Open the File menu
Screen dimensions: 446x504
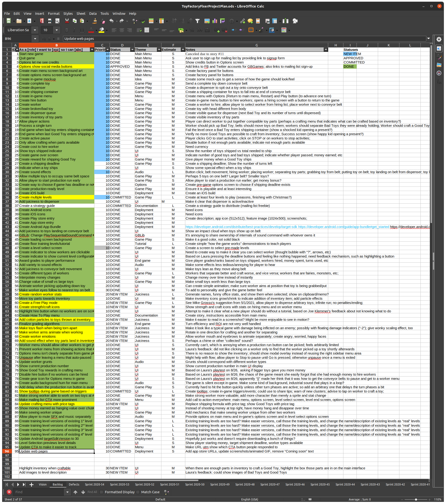tap(7, 14)
